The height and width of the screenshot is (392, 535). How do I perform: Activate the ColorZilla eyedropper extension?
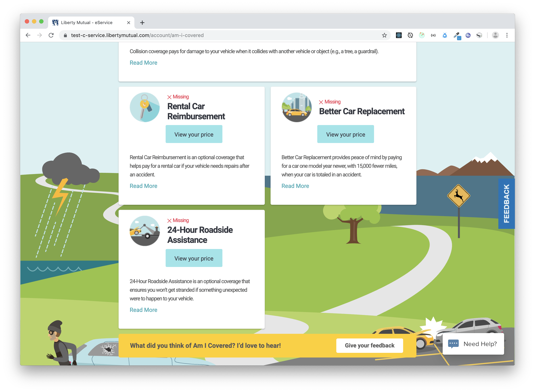(457, 35)
